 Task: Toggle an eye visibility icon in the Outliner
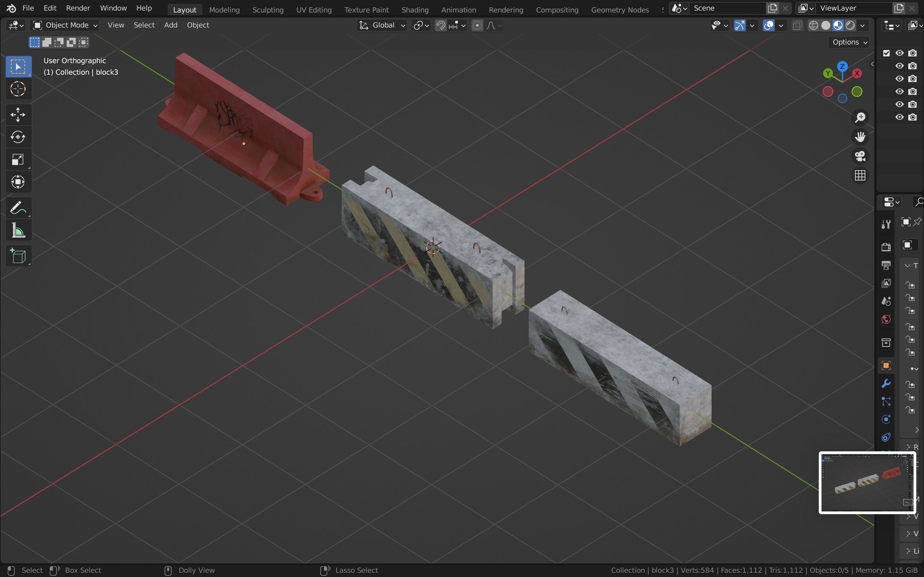click(x=899, y=53)
